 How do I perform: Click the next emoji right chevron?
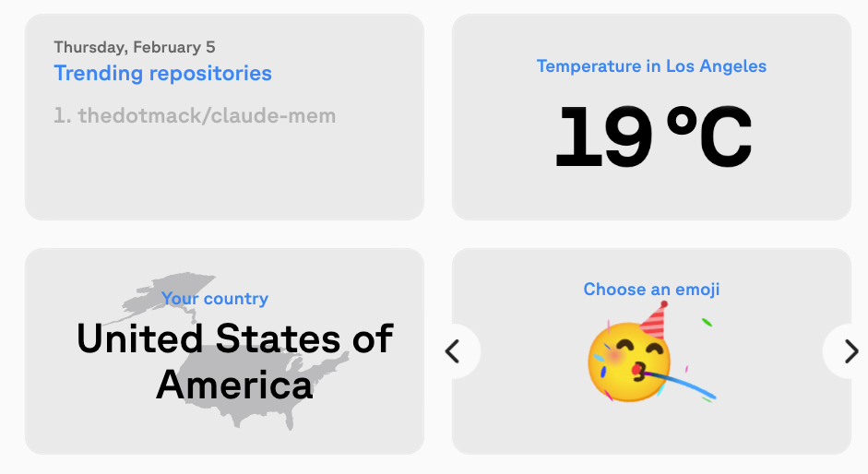point(850,351)
